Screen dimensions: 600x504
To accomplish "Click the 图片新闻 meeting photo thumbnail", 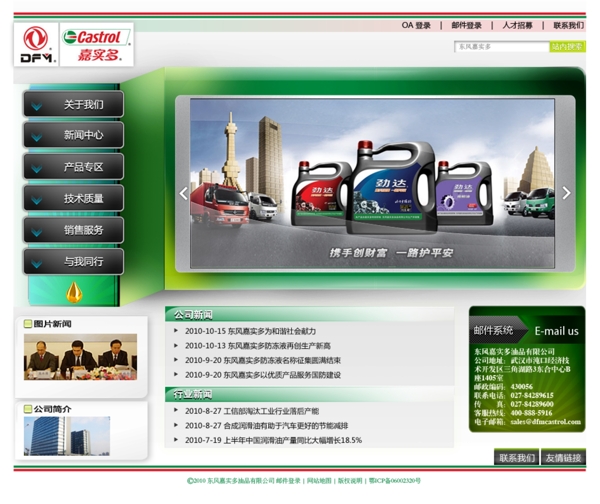I will click(x=80, y=357).
